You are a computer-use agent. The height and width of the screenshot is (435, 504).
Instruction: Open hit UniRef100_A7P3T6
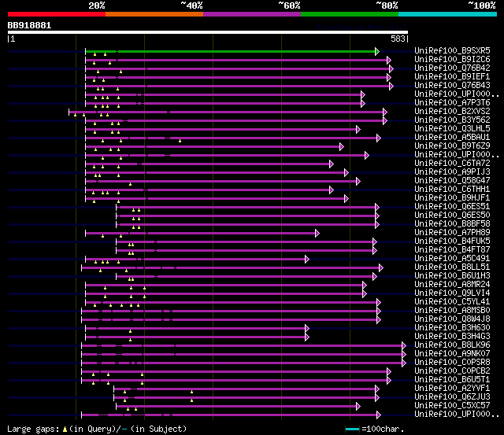(452, 103)
